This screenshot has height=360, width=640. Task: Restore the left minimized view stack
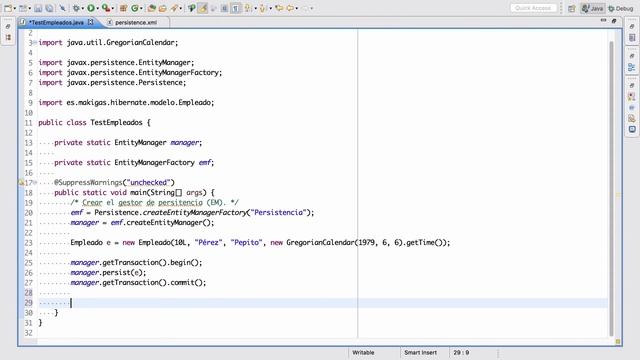8,26
